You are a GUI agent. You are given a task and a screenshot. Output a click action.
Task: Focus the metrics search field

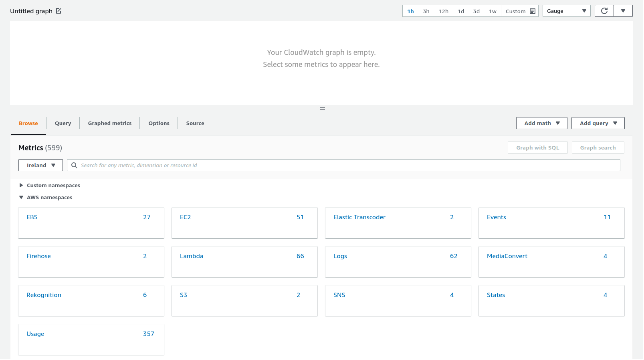349,165
